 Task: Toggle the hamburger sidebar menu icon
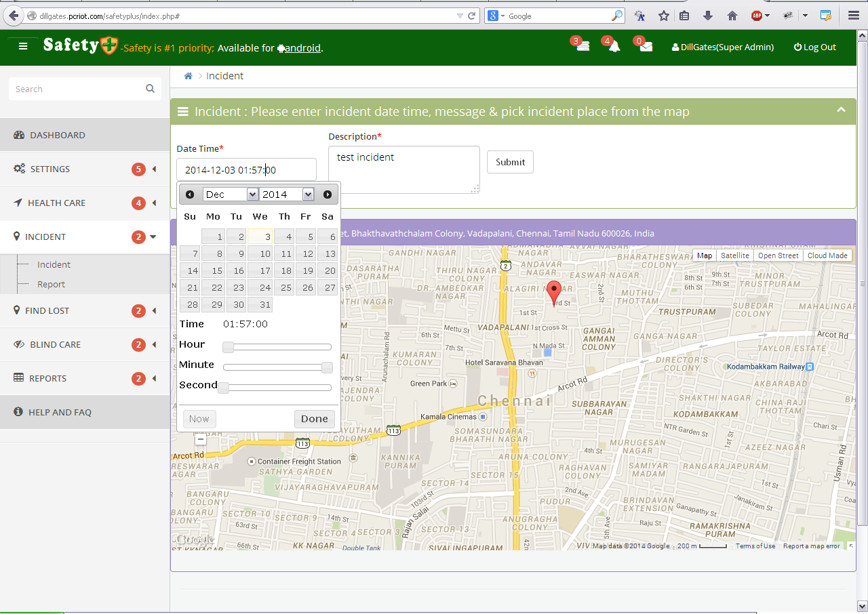click(x=23, y=47)
